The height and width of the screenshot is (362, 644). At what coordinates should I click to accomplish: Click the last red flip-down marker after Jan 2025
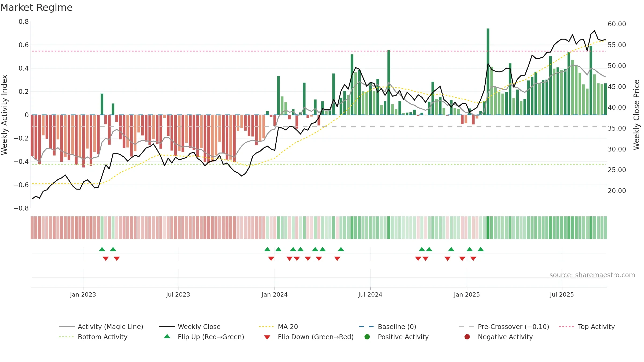(x=473, y=258)
